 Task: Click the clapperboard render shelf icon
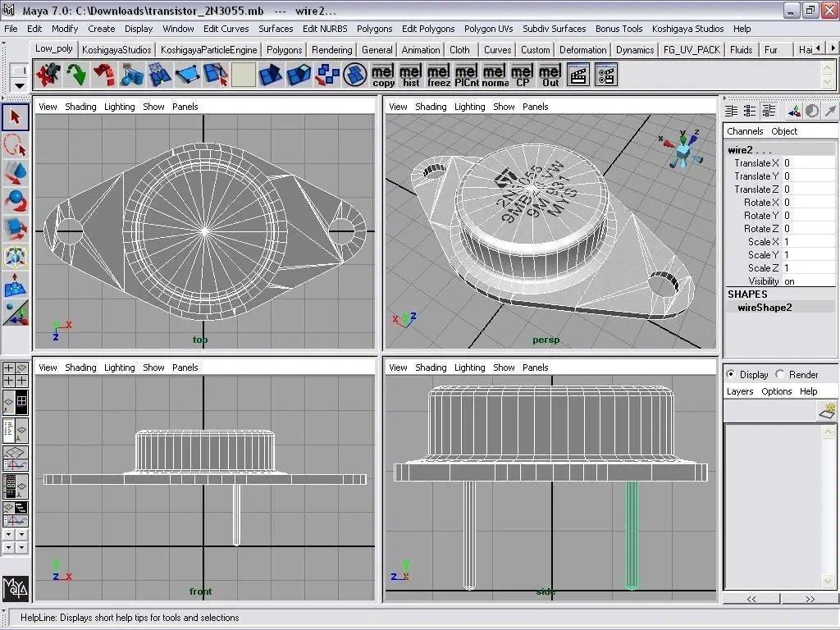coord(578,75)
